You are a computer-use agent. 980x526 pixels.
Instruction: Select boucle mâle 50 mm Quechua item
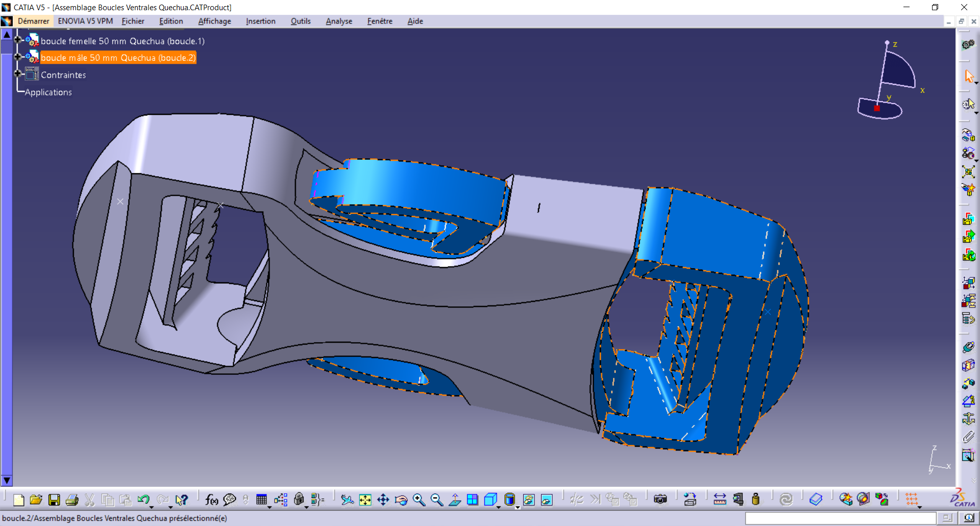coord(118,58)
